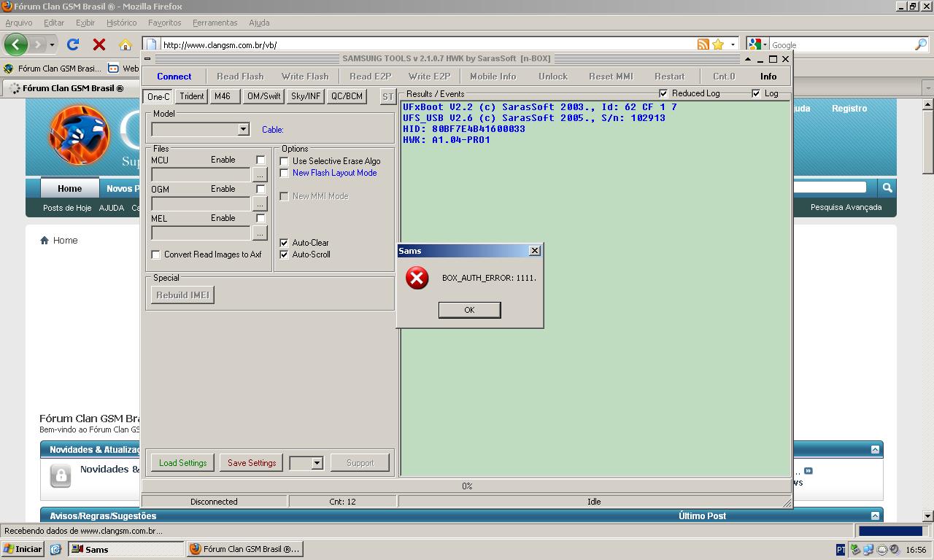Open the Ferramentas menu
Image resolution: width=934 pixels, height=560 pixels.
point(215,23)
